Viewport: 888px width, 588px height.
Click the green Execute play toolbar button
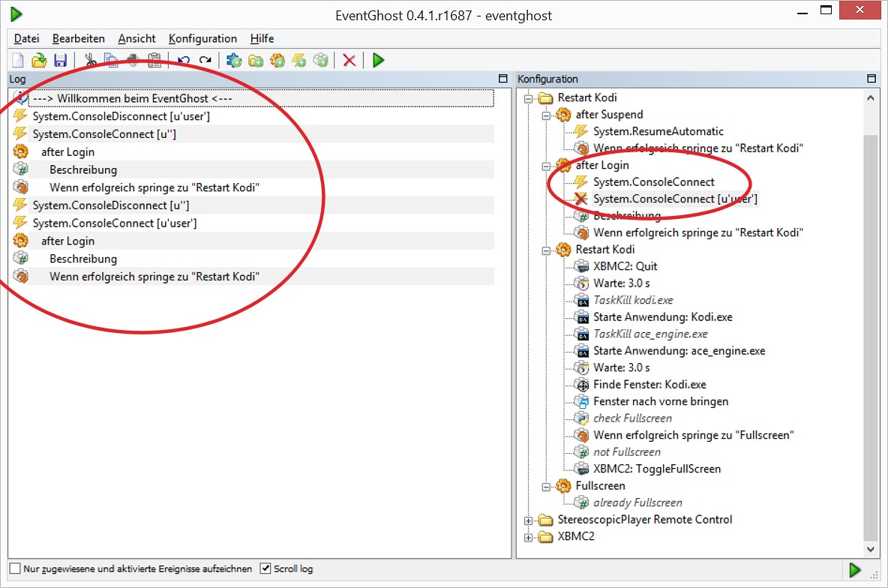click(x=378, y=60)
